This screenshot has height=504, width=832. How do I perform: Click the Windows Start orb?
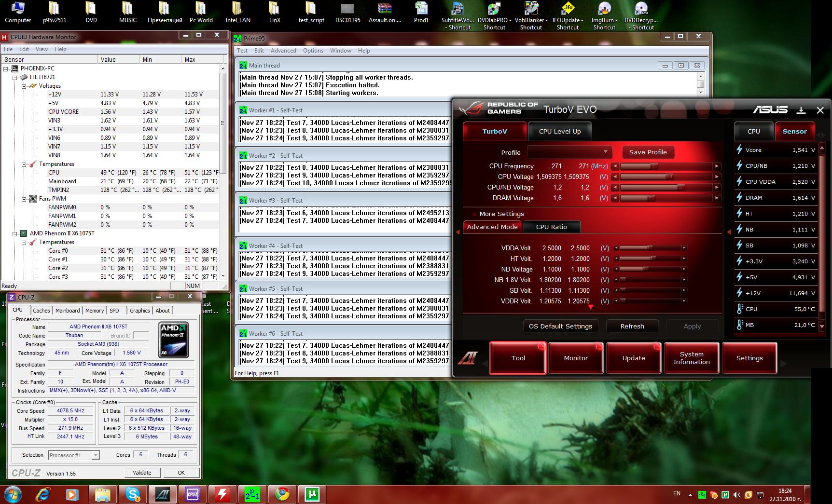click(x=13, y=494)
